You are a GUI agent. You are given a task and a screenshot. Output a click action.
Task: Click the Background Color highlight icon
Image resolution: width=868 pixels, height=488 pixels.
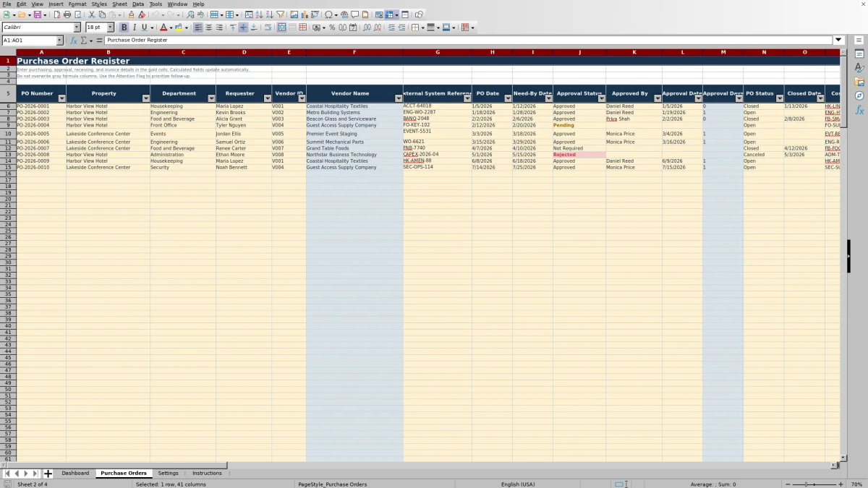pyautogui.click(x=178, y=27)
